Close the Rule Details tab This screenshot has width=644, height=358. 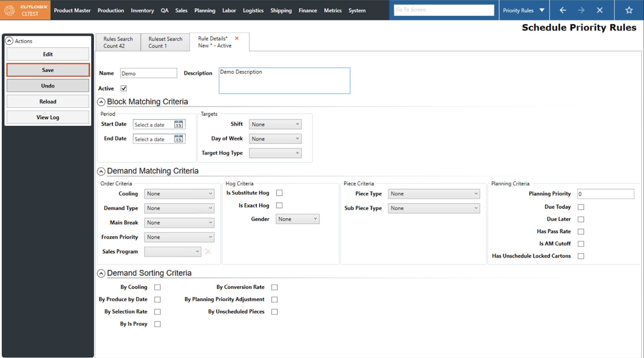click(x=237, y=38)
